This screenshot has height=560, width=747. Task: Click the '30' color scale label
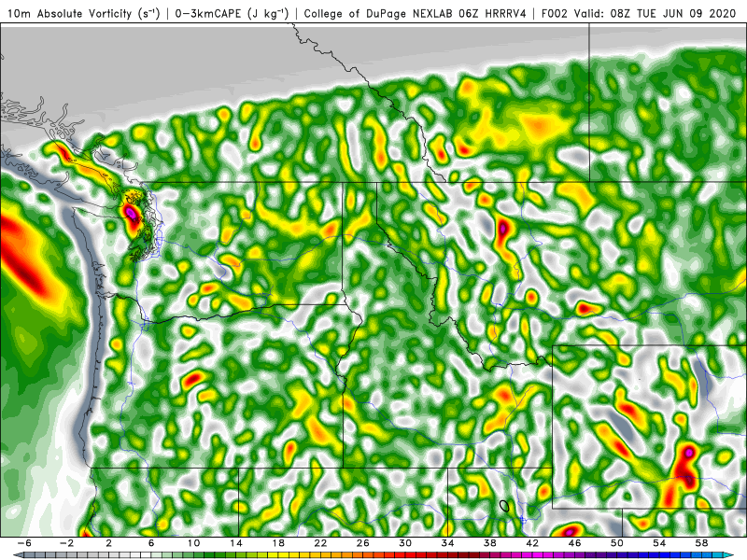[x=405, y=543]
